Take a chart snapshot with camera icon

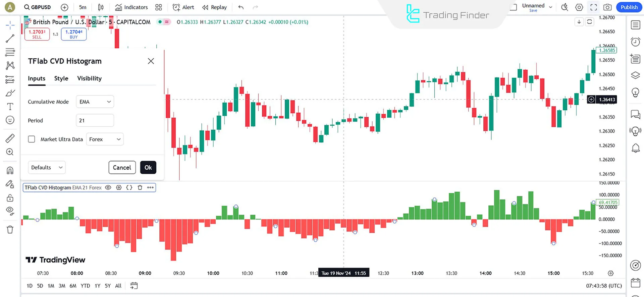(x=607, y=7)
